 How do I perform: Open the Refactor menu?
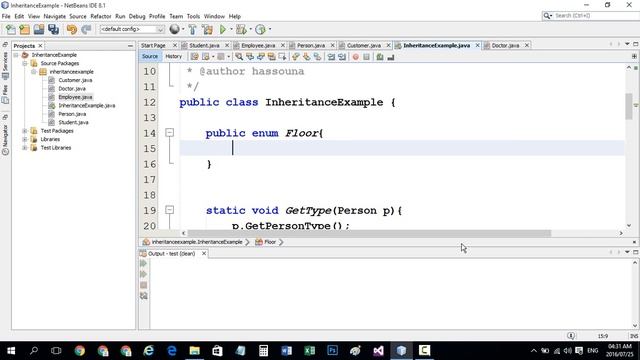(101, 16)
